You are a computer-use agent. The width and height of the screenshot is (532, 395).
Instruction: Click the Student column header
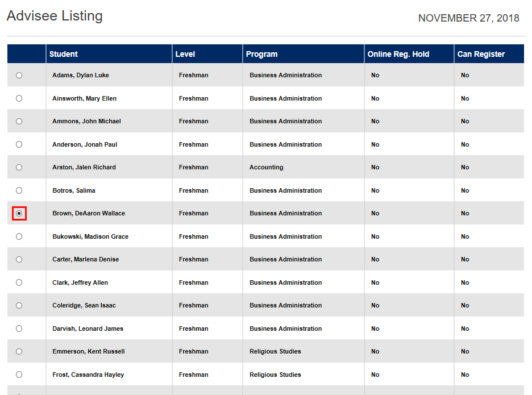pos(63,53)
